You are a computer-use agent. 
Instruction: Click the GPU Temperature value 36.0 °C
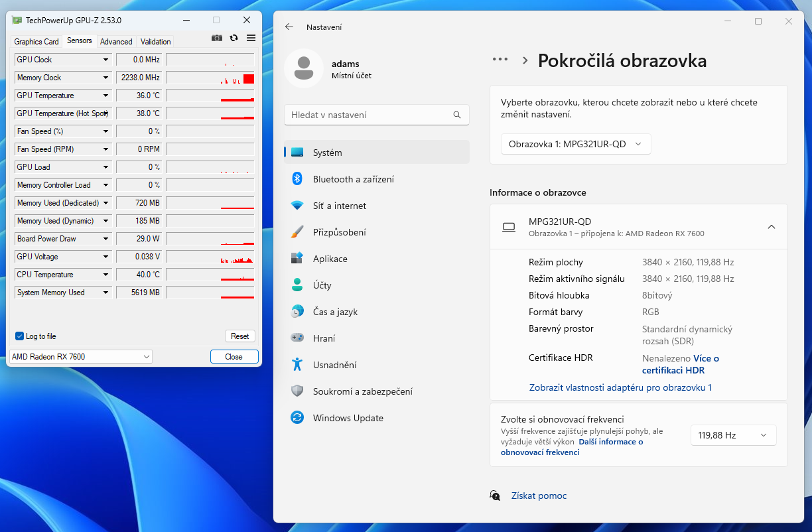tap(139, 96)
